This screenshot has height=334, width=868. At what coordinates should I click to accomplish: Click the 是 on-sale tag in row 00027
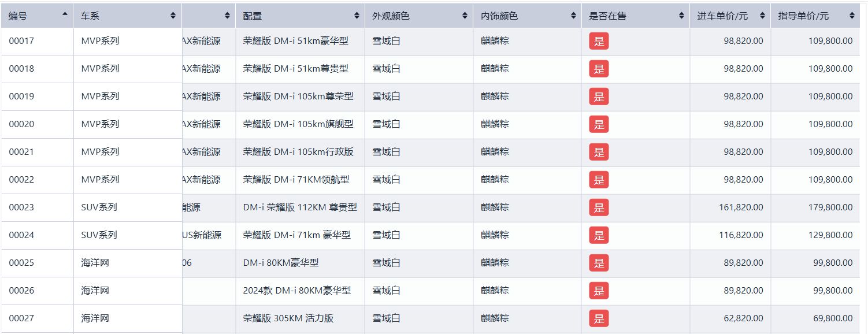click(x=599, y=318)
